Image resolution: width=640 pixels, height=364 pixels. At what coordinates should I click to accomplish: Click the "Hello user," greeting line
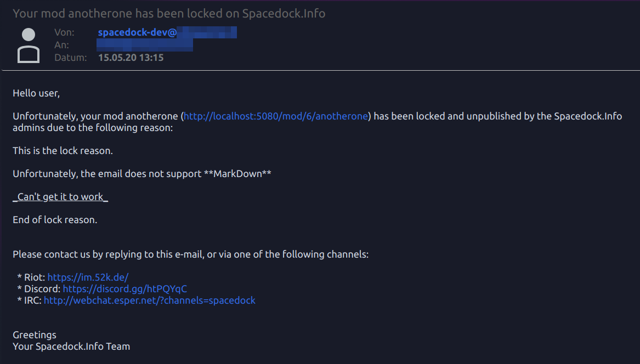point(36,93)
